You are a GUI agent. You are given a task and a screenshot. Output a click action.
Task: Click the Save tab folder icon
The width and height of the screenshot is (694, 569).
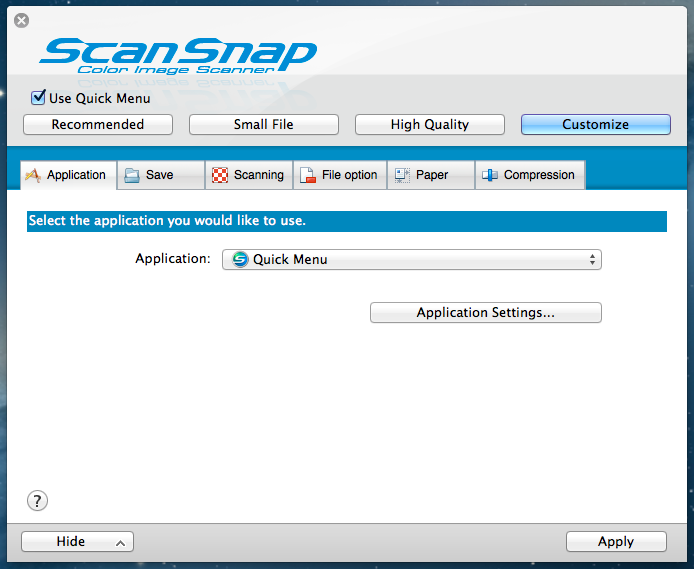132,175
